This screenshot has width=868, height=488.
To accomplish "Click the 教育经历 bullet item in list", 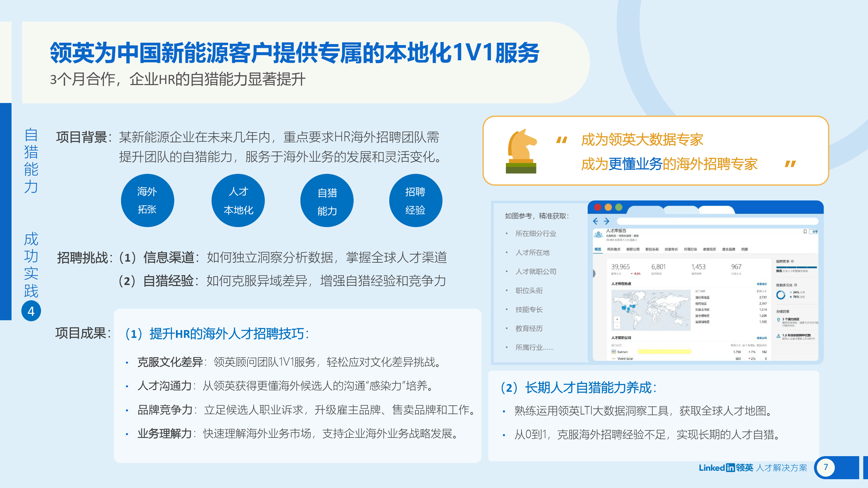I will click(529, 328).
